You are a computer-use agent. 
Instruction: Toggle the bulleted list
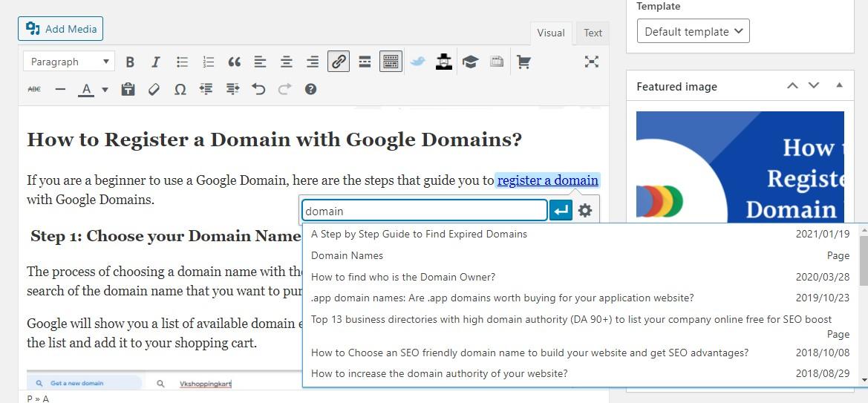pyautogui.click(x=182, y=62)
